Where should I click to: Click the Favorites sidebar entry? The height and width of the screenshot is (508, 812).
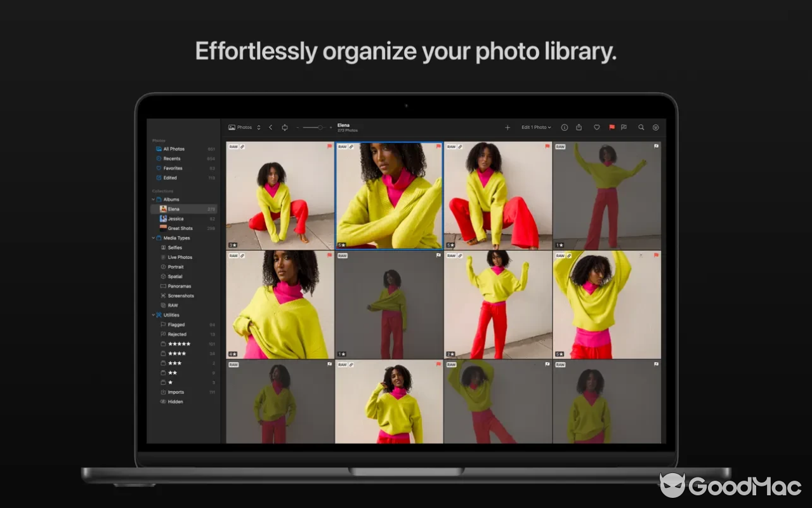(x=172, y=168)
